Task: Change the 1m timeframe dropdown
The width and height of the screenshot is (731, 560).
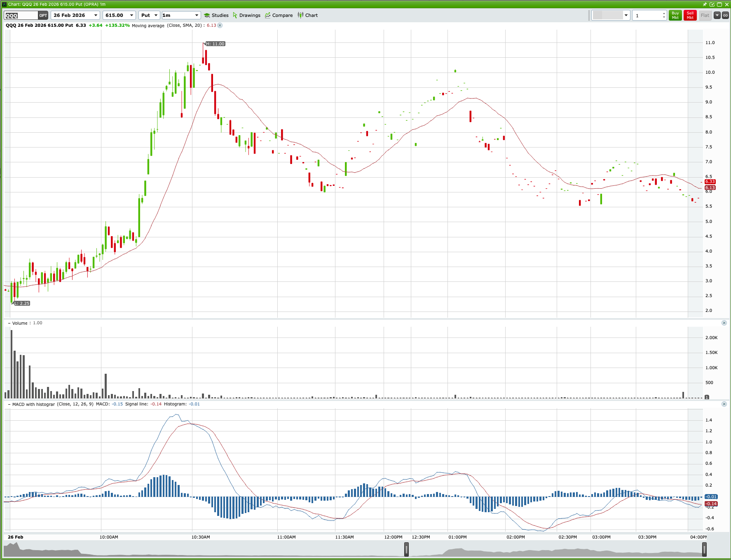Action: click(196, 15)
